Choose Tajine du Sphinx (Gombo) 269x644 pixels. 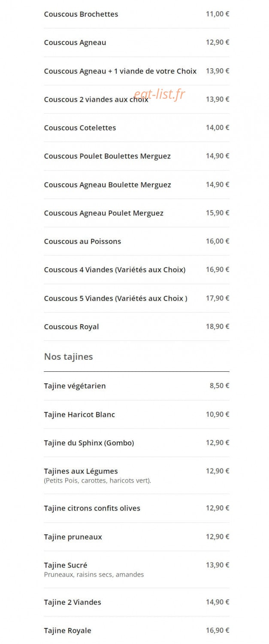click(136, 443)
